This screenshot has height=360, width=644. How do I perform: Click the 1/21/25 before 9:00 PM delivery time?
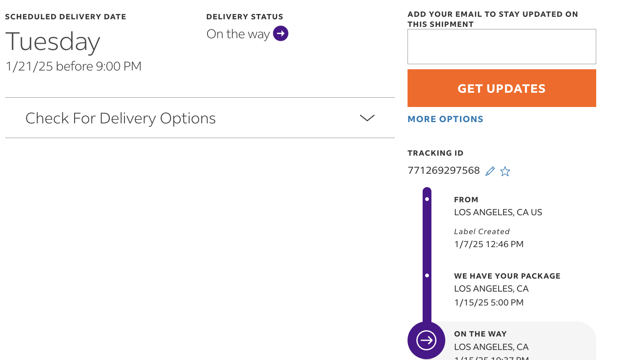pyautogui.click(x=73, y=66)
